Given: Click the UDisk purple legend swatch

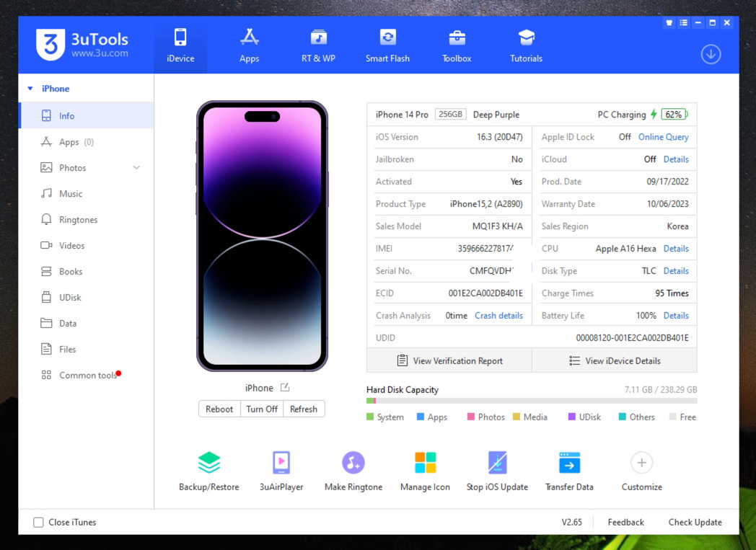Looking at the screenshot, I should point(572,417).
